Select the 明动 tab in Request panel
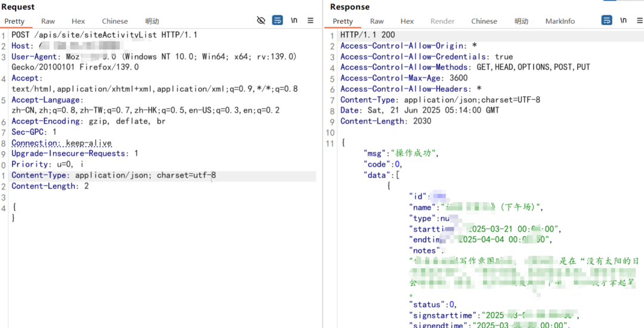Image resolution: width=644 pixels, height=328 pixels. (152, 21)
